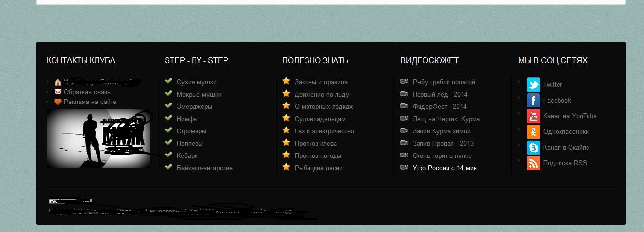Open the YouTube channel icon
644x232 pixels.
click(533, 116)
